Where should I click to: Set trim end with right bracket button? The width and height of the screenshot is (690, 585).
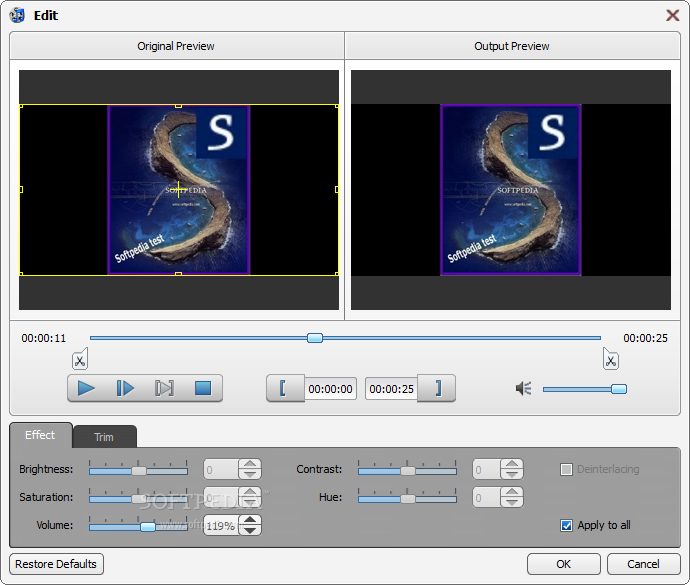pos(437,389)
